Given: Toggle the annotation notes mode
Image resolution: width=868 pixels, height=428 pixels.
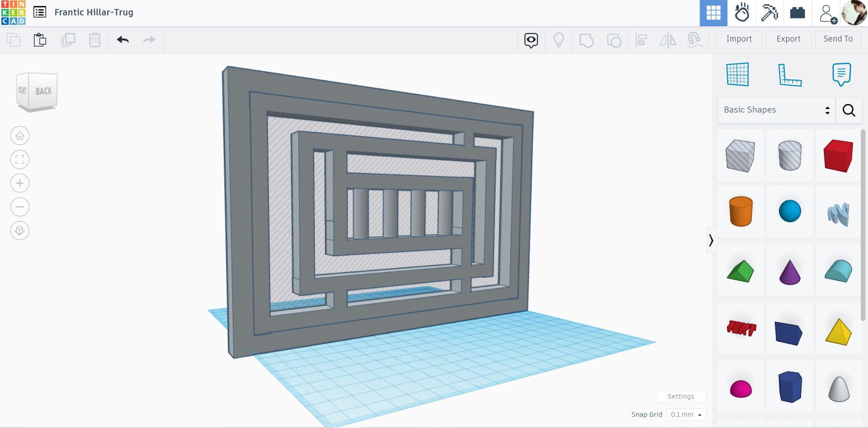Looking at the screenshot, I should point(840,75).
